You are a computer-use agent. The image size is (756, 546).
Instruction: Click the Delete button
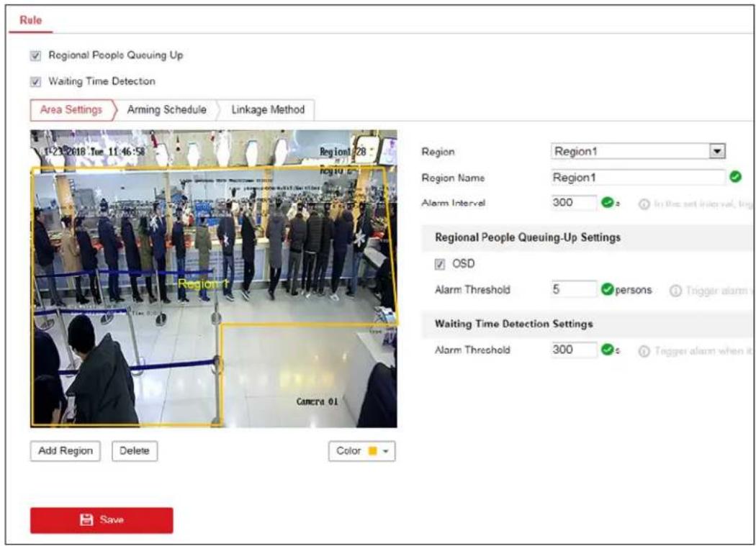135,451
